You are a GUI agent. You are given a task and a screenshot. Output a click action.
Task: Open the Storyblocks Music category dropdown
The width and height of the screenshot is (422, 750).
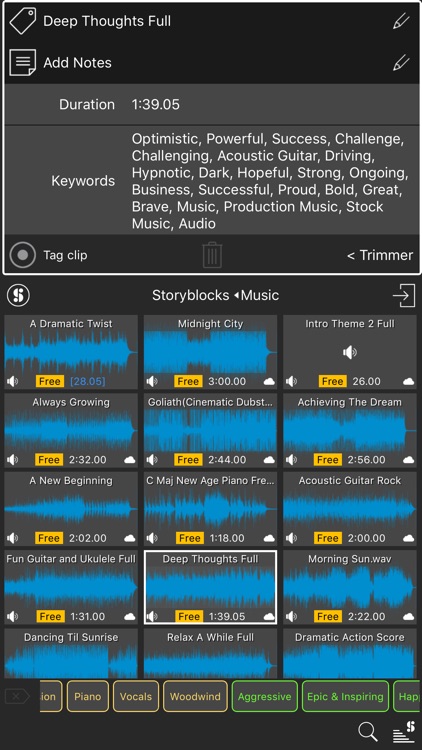click(x=215, y=295)
